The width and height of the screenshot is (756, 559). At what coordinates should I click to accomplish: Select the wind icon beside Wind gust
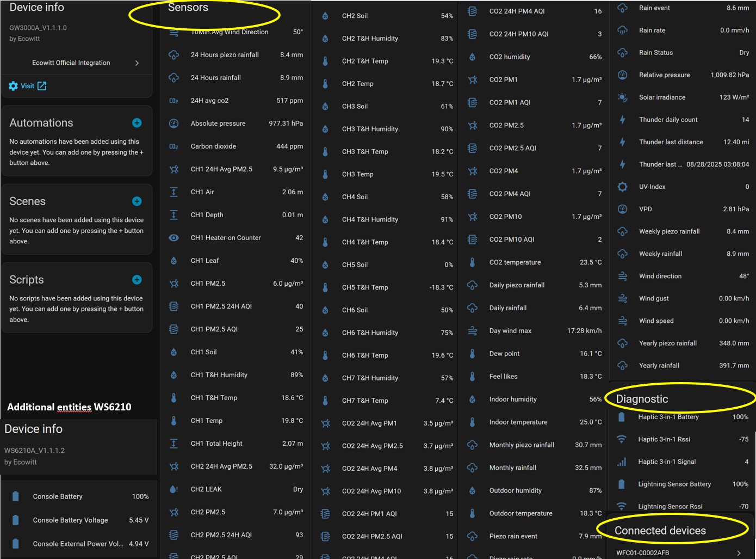point(623,299)
